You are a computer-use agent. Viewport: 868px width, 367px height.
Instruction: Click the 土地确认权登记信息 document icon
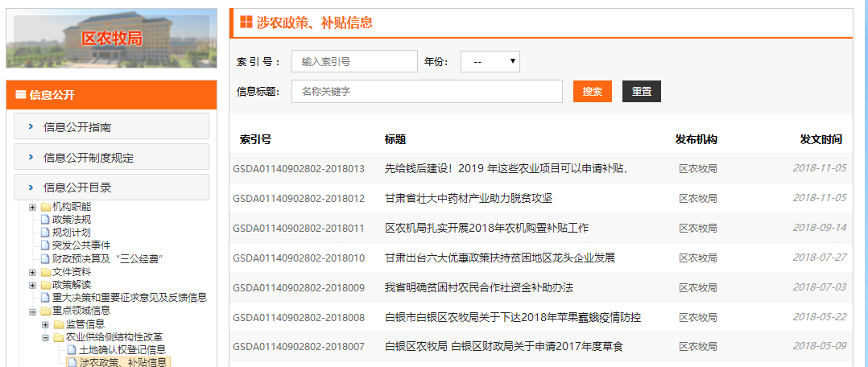pos(71,350)
